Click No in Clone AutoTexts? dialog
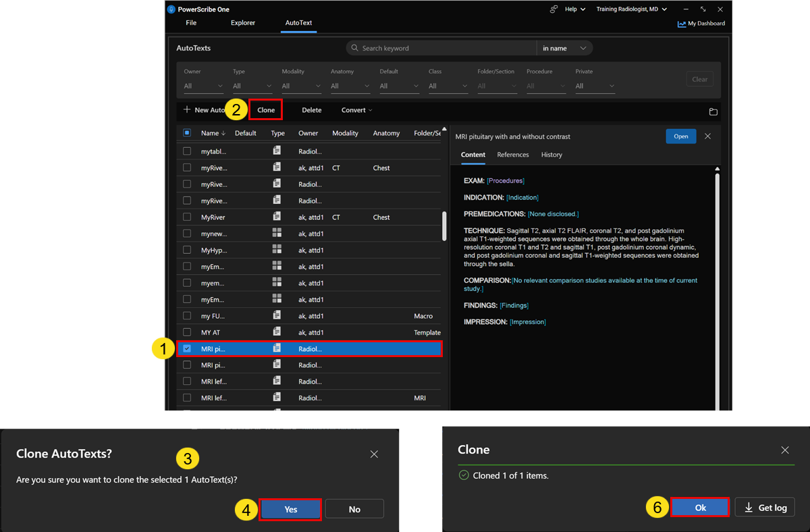810x532 pixels. 354,509
